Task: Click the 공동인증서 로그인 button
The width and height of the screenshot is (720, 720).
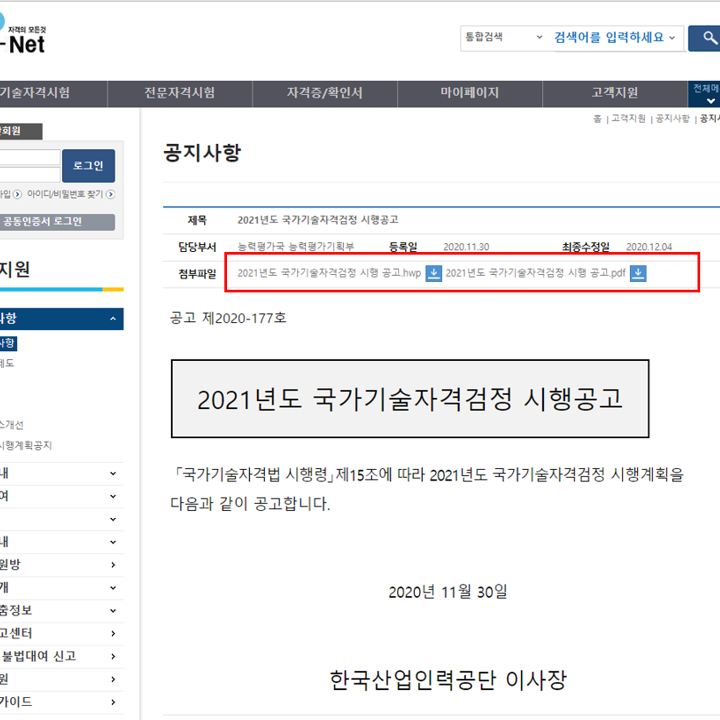Action: click(57, 222)
